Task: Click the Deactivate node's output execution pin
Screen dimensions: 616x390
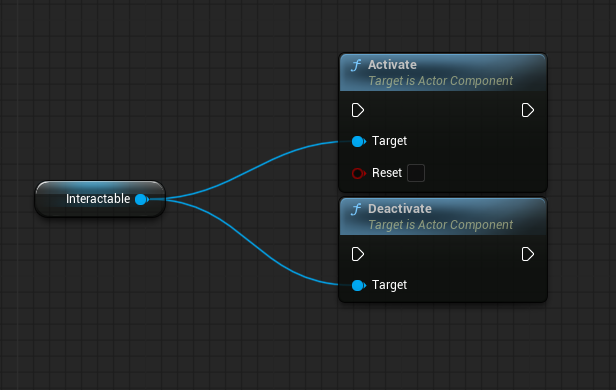Action: pyautogui.click(x=528, y=255)
